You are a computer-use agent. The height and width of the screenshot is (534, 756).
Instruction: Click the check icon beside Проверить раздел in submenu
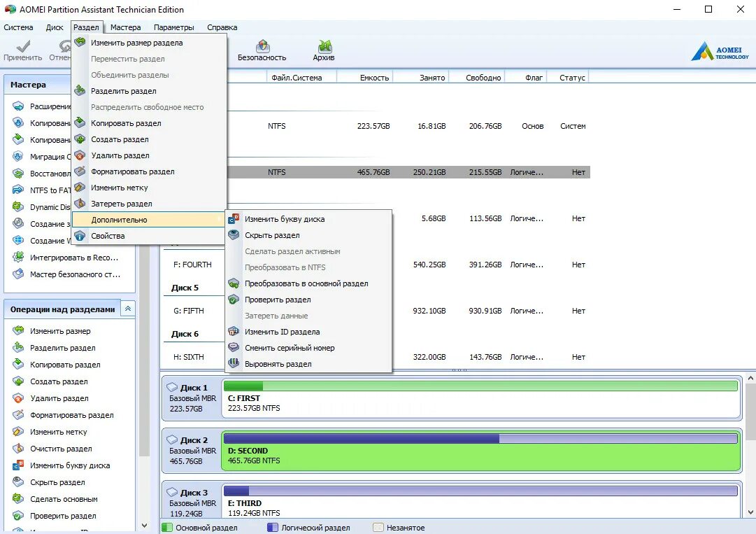[234, 300]
